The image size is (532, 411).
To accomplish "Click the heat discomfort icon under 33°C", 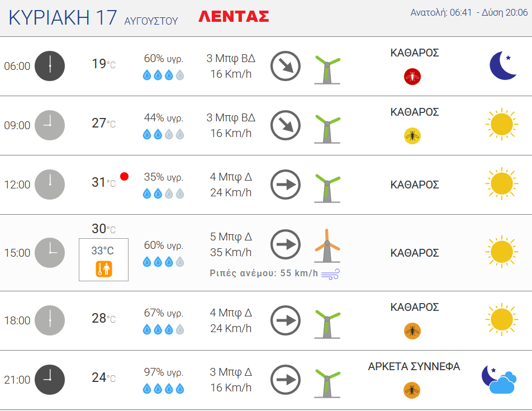I will click(x=104, y=269).
